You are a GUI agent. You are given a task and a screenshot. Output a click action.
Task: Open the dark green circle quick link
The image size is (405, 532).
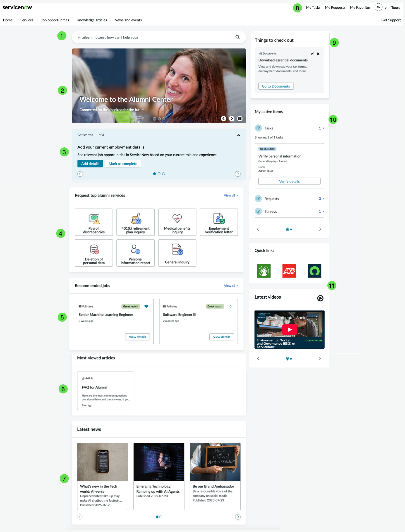(314, 271)
